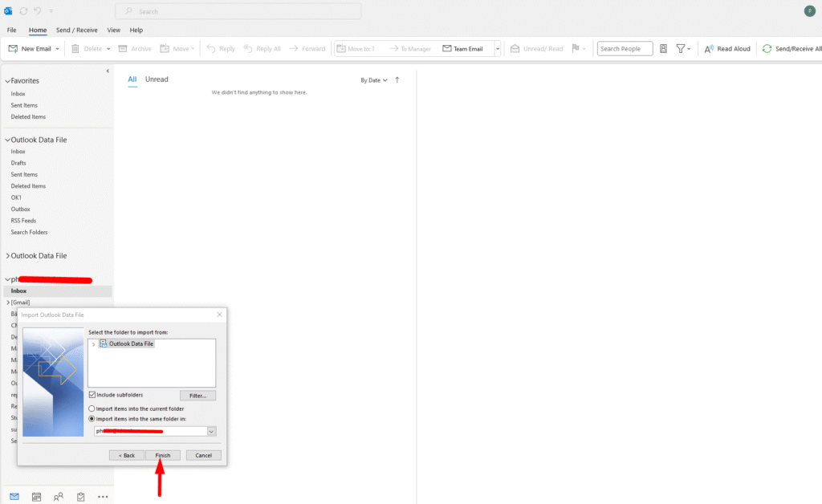
Task: Click the Filter... button in dialog
Action: (197, 396)
